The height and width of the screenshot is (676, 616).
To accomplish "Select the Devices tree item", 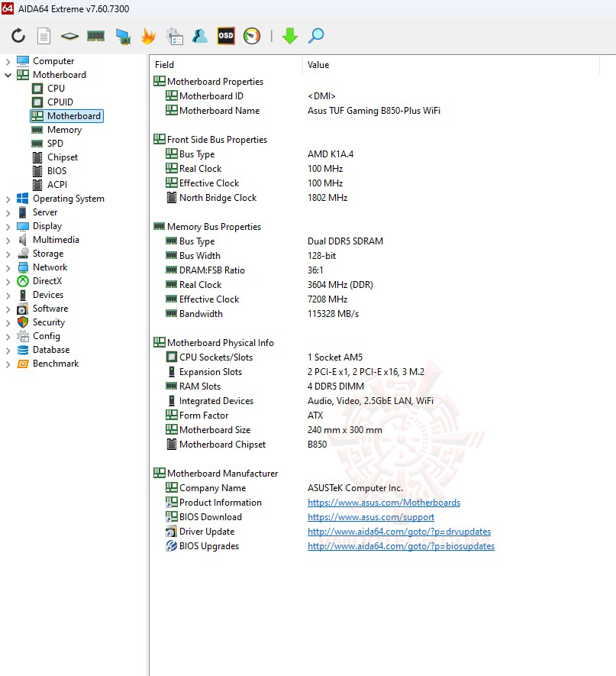I will tap(48, 295).
